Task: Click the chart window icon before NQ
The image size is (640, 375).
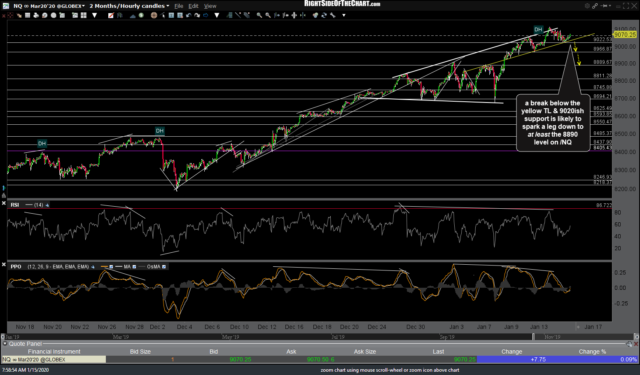Action: pos(6,6)
